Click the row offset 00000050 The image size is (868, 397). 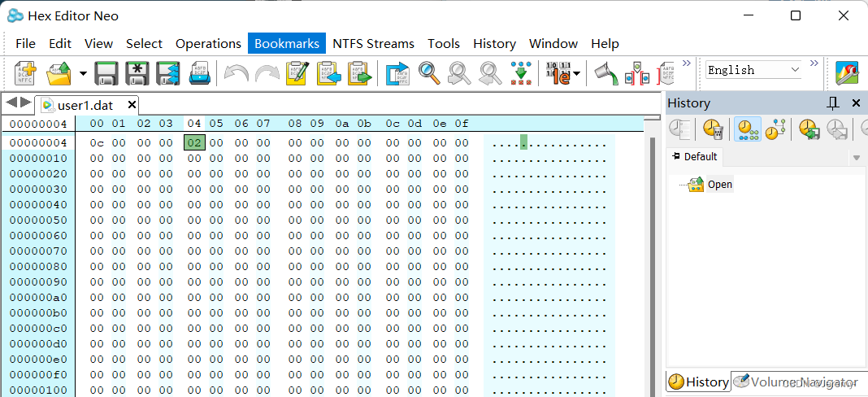pos(38,220)
